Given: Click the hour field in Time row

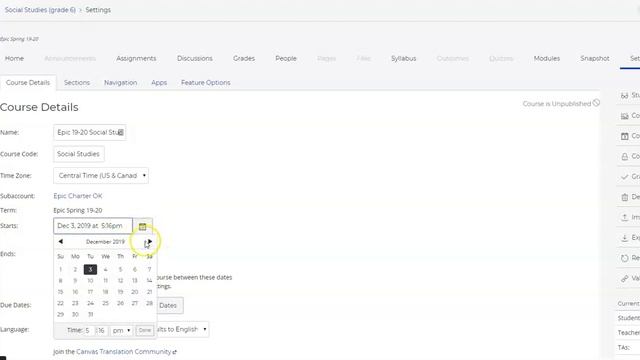Looking at the screenshot, I should pos(88,330).
